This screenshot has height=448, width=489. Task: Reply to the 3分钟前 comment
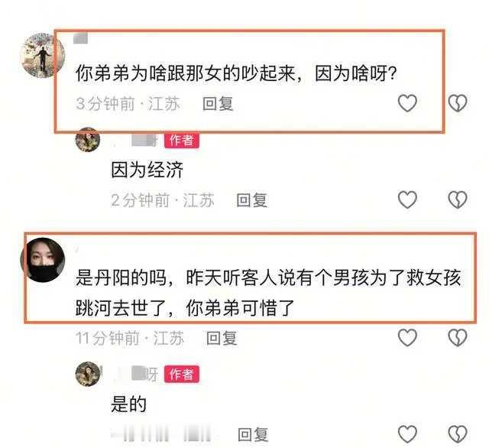coord(218,103)
